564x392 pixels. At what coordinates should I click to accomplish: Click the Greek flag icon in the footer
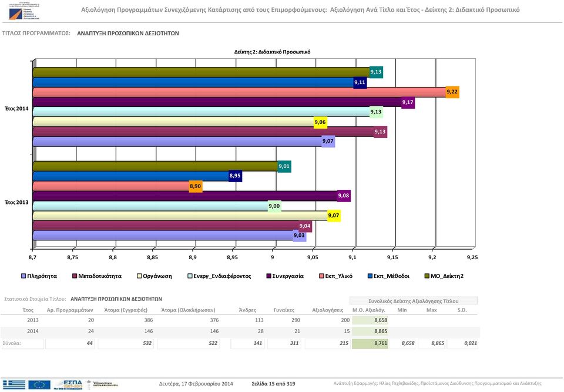(14, 384)
